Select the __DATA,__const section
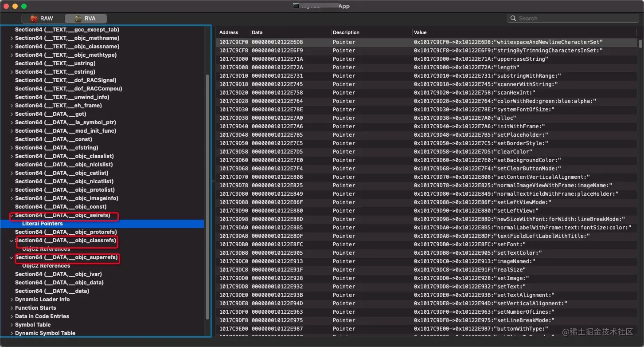 coord(54,139)
